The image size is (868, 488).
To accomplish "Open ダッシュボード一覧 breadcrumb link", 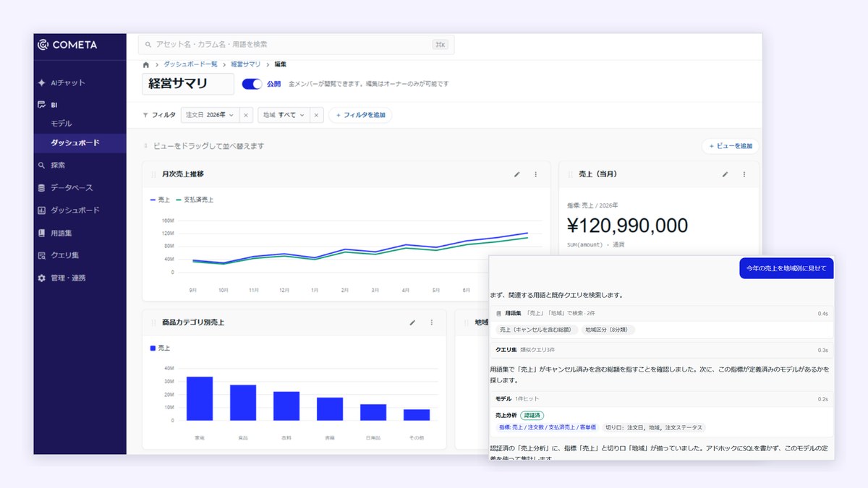I will [x=192, y=64].
